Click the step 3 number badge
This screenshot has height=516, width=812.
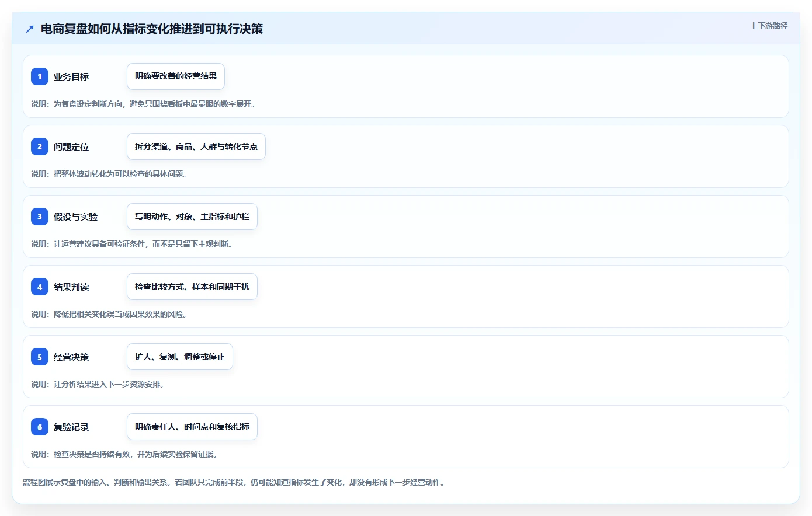click(x=40, y=217)
